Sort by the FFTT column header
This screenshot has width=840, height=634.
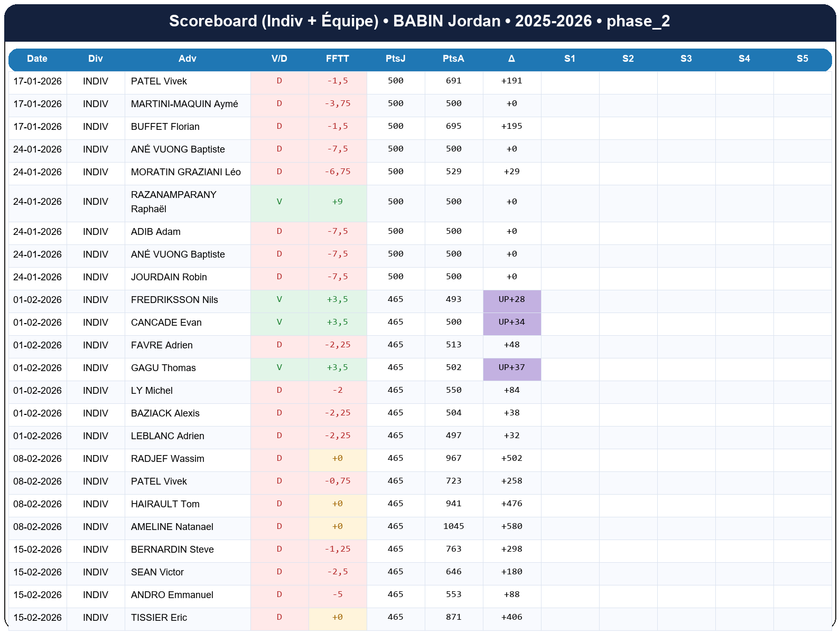338,59
